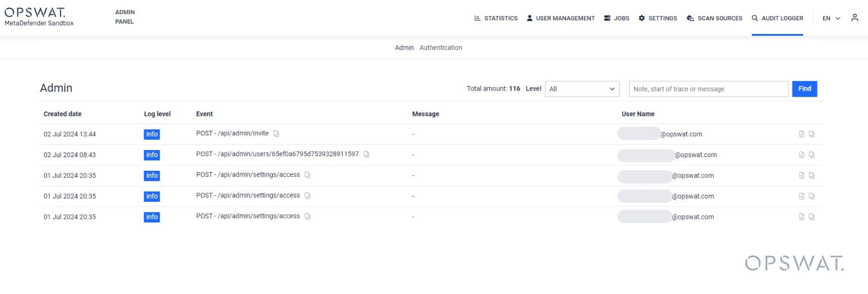Viewport: 868px width, 294px height.
Task: Click copy row icon in last row
Action: tap(812, 217)
